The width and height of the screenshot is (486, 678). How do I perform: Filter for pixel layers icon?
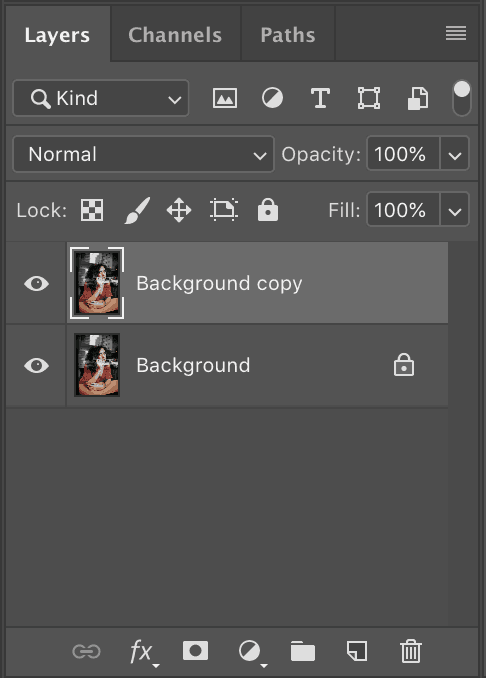(225, 98)
